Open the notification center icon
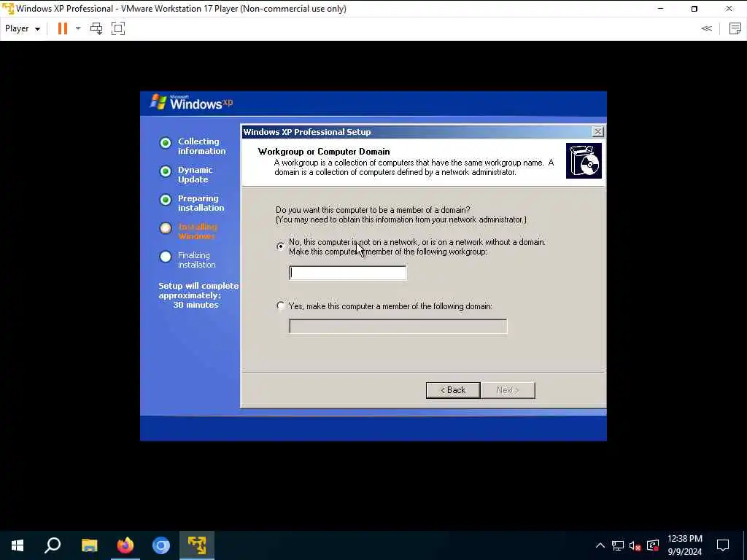 tap(723, 545)
